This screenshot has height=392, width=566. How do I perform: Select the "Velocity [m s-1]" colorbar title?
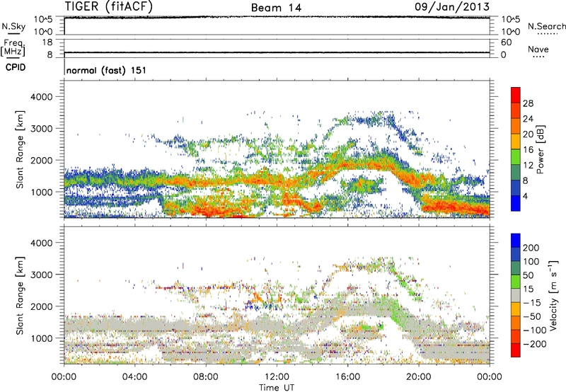coord(553,295)
